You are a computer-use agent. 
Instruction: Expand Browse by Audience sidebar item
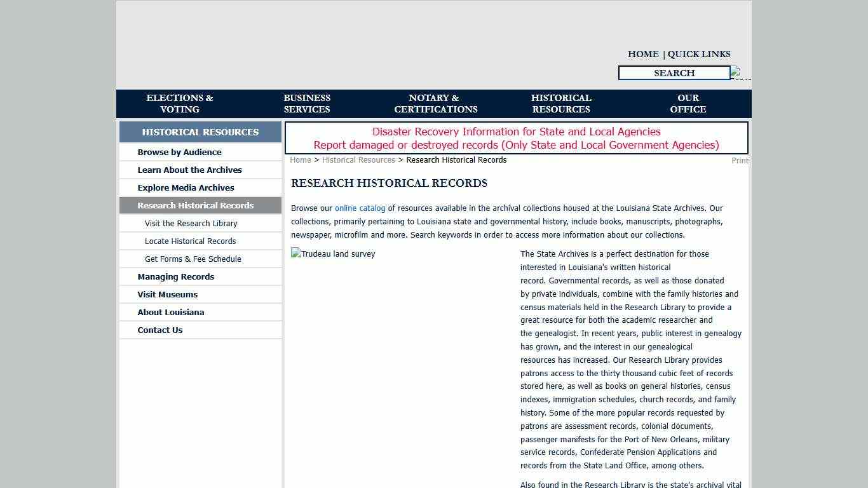pyautogui.click(x=179, y=152)
